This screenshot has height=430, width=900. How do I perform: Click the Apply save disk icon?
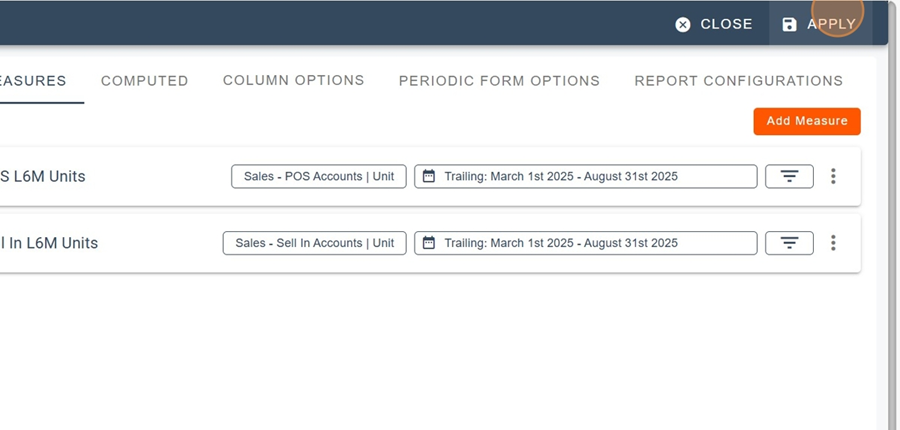(789, 24)
